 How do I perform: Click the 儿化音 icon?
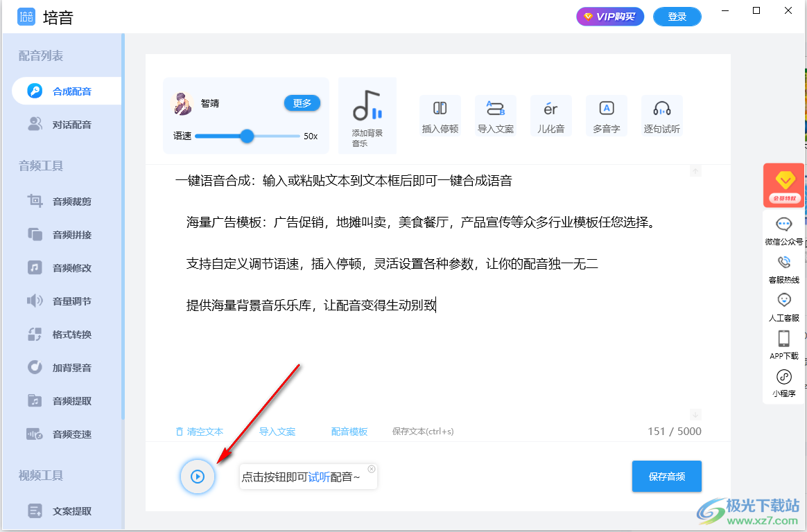pyautogui.click(x=550, y=116)
